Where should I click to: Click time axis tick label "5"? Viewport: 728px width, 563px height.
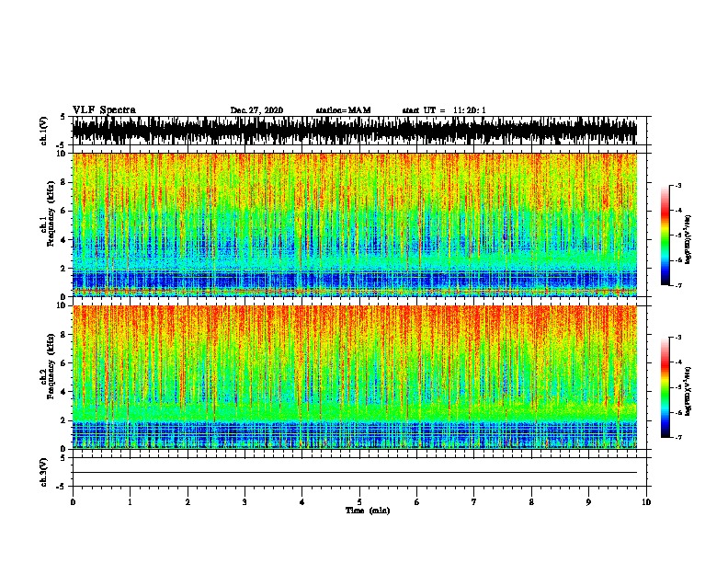tap(359, 502)
